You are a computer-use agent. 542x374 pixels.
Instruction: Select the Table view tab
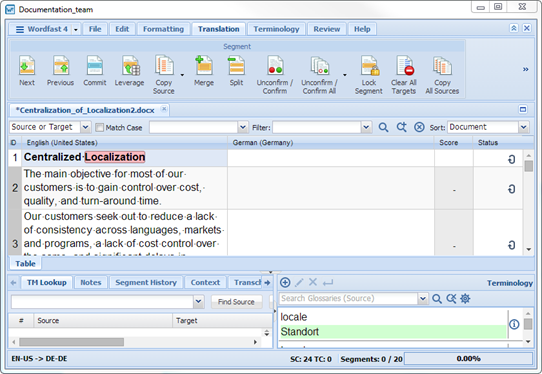point(25,263)
